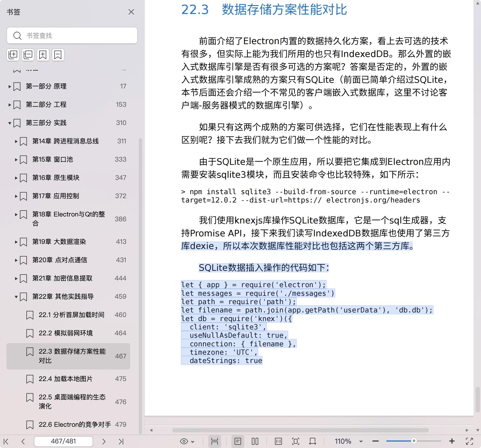Viewport: 481px width, 448px height.
Task: Click page number 310 of 第三部分
Action: [x=121, y=123]
